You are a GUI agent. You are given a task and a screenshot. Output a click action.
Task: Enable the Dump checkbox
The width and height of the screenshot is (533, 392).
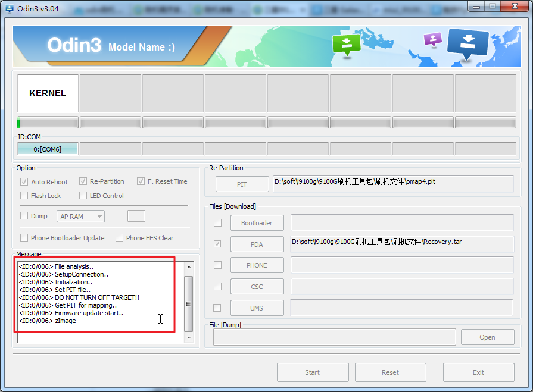coord(24,216)
